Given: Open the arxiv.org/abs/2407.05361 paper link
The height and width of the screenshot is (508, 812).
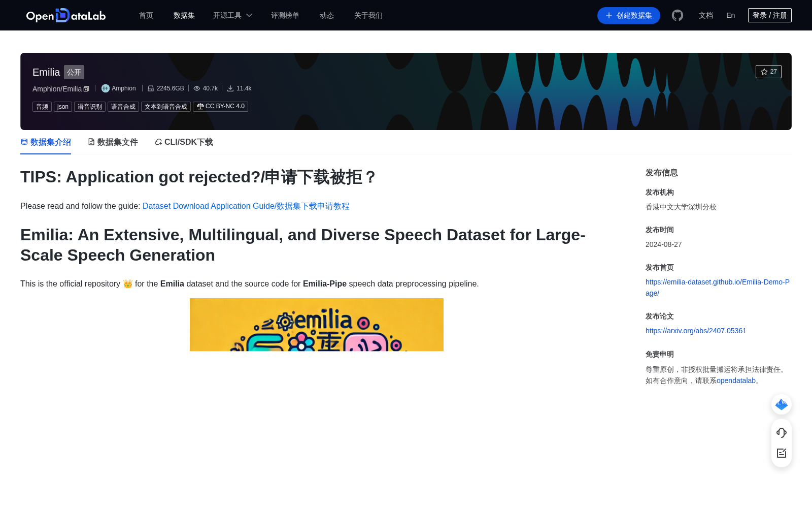Looking at the screenshot, I should (696, 331).
